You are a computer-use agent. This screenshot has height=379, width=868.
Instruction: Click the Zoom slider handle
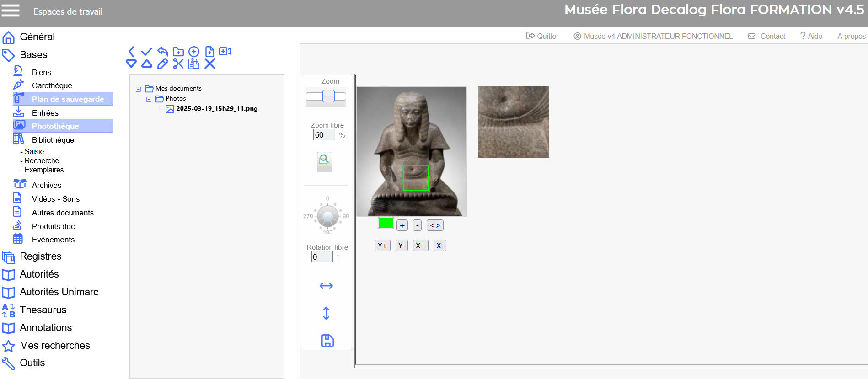click(328, 96)
